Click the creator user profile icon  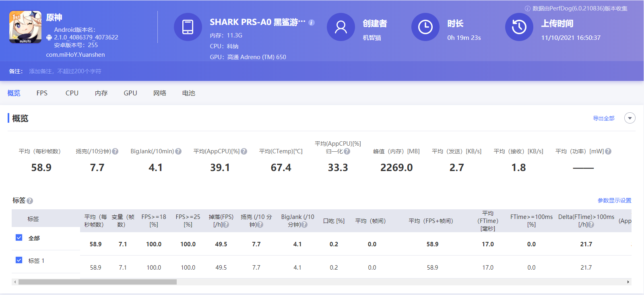point(341,27)
